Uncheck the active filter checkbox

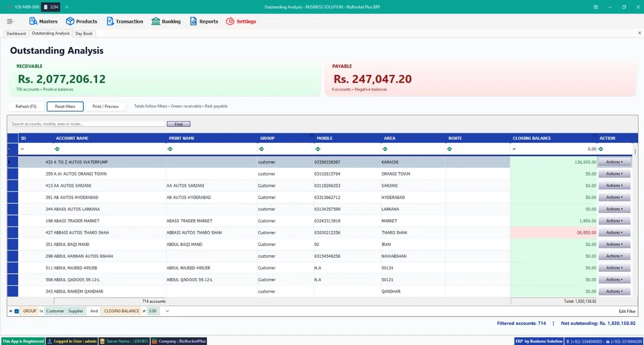coord(17,312)
